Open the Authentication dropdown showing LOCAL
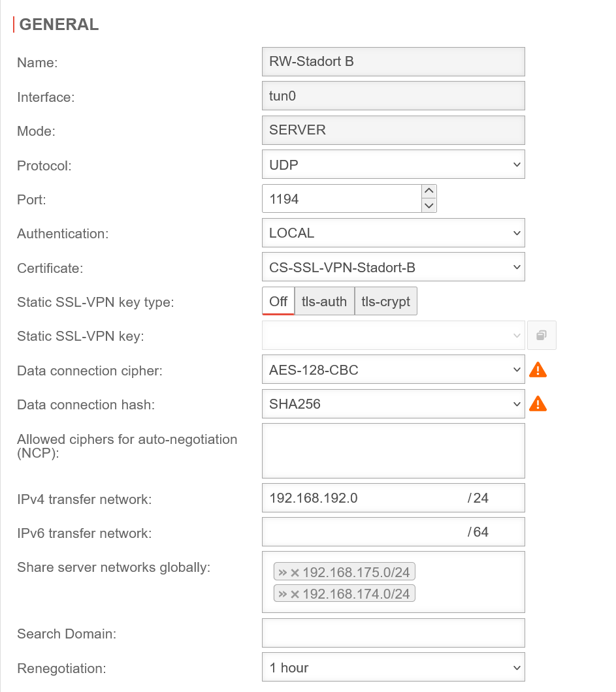The height and width of the screenshot is (692, 616). (x=393, y=233)
